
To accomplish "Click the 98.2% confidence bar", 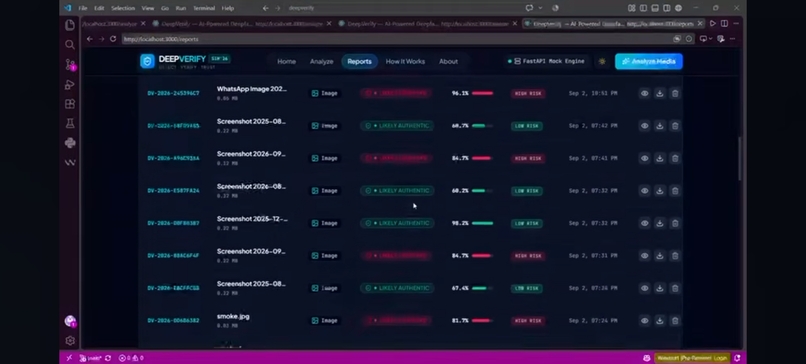I will 483,223.
